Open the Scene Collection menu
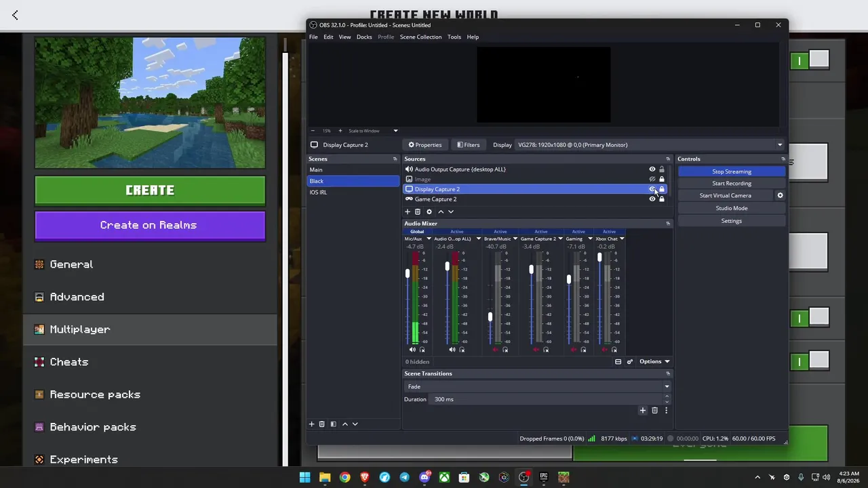Screen dimensions: 868x488 [420, 37]
